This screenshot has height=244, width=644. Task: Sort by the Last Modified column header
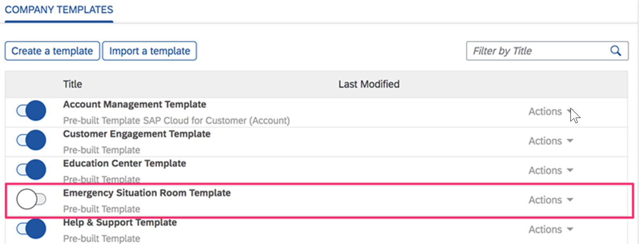[369, 84]
